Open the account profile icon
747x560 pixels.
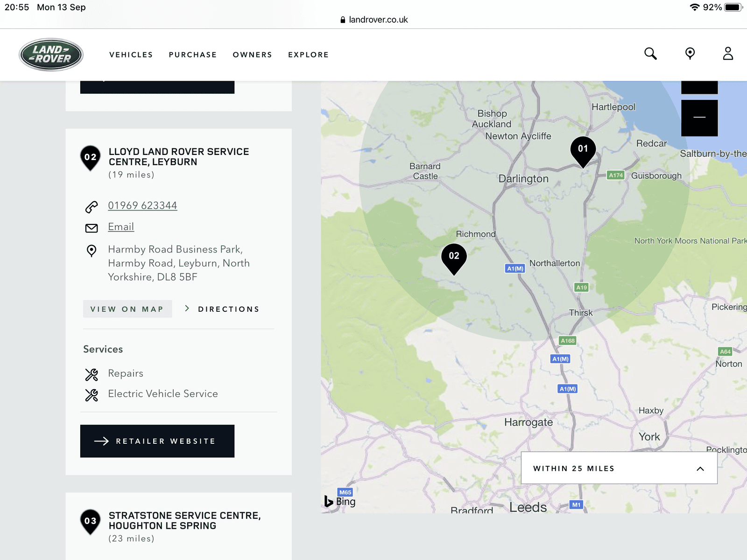point(728,54)
